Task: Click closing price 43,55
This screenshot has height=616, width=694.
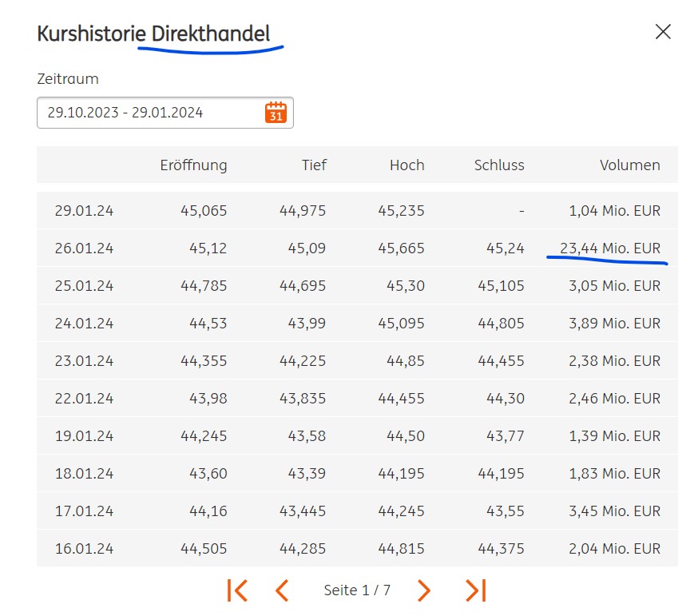Action: (505, 511)
